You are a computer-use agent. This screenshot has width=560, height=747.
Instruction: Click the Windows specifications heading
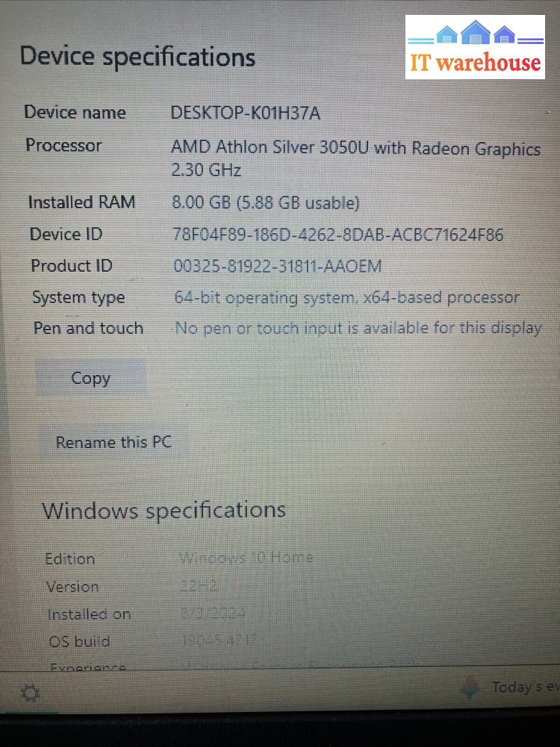164,511
